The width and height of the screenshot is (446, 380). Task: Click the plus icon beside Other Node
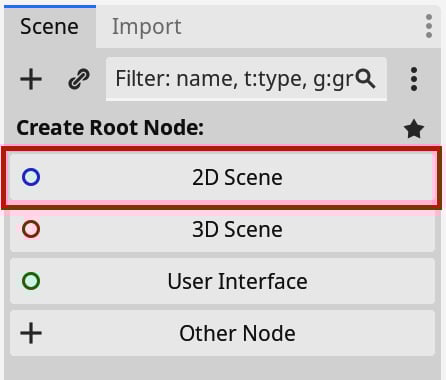(31, 333)
